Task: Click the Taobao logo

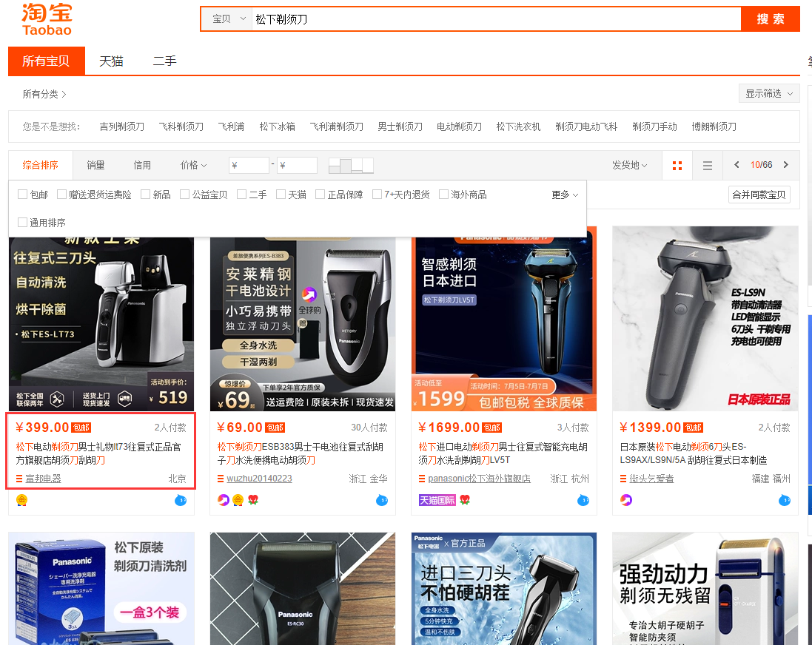Action: tap(47, 20)
